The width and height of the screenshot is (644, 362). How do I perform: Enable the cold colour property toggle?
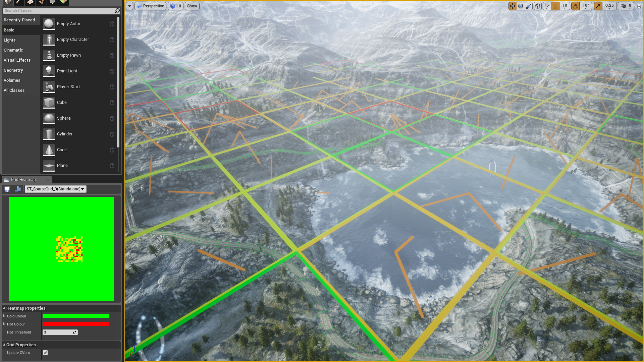[4, 316]
